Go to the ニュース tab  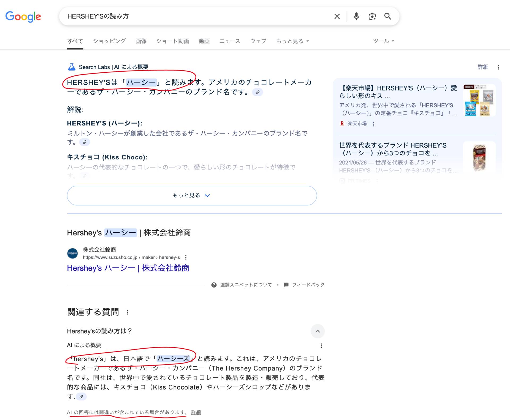[230, 41]
